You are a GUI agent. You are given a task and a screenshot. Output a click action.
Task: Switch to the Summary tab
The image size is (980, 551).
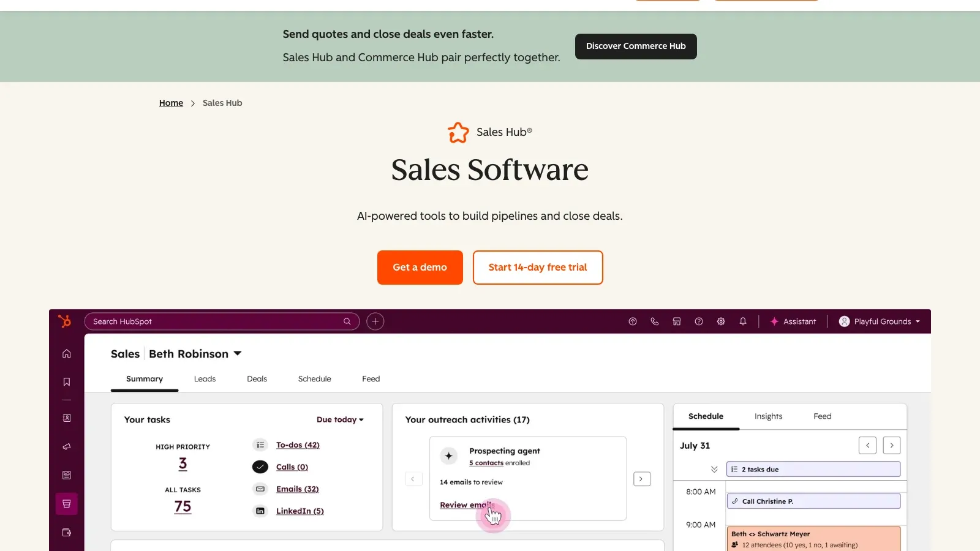(145, 379)
